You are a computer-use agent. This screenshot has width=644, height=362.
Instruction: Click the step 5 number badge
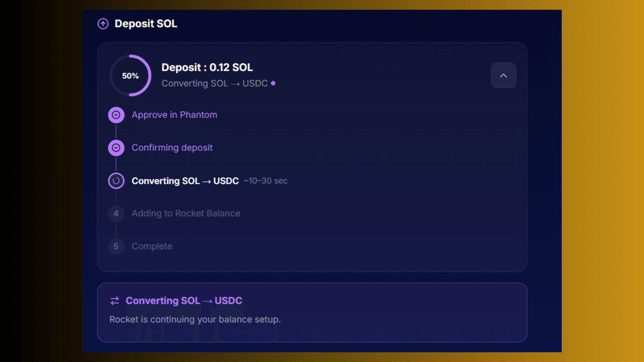pos(116,247)
